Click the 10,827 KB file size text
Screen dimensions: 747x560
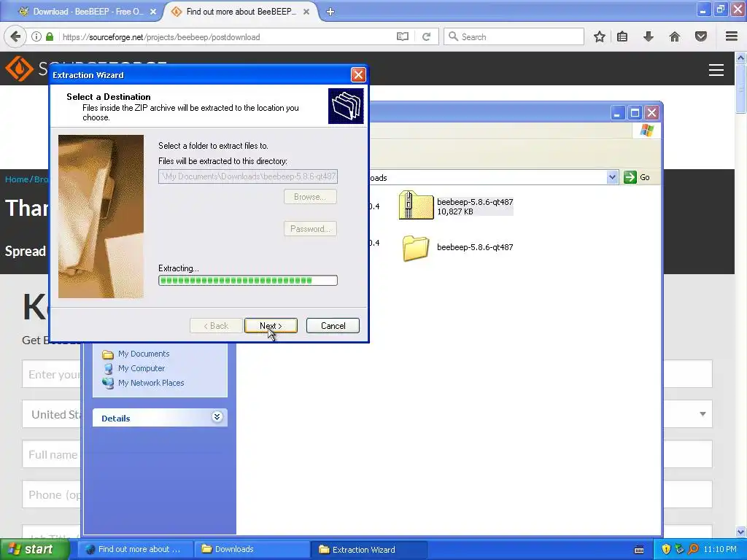tap(455, 211)
